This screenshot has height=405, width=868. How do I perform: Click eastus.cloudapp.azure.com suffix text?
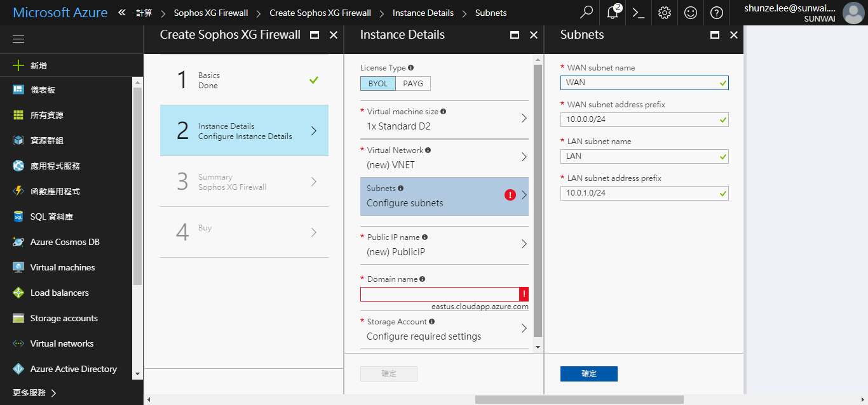(480, 307)
